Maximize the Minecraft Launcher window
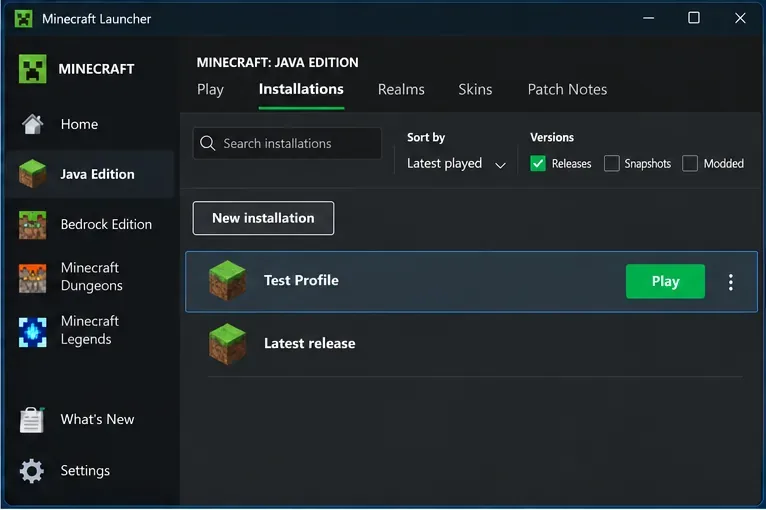The image size is (766, 510). pos(694,18)
